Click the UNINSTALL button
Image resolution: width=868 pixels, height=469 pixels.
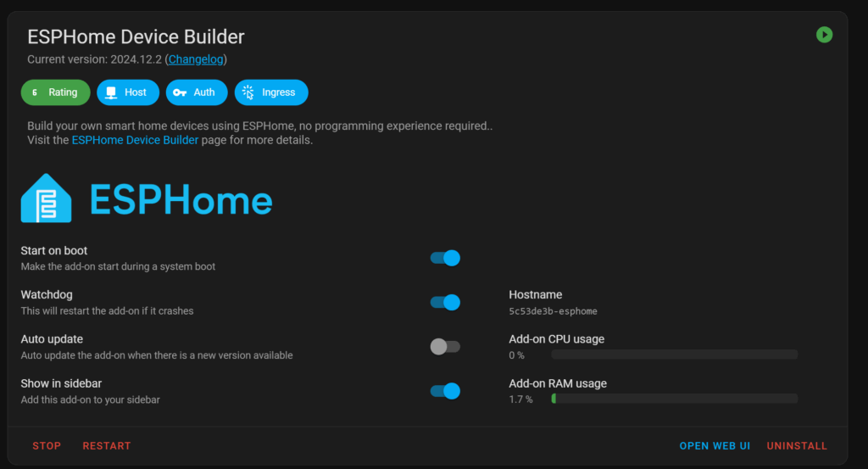click(x=797, y=446)
